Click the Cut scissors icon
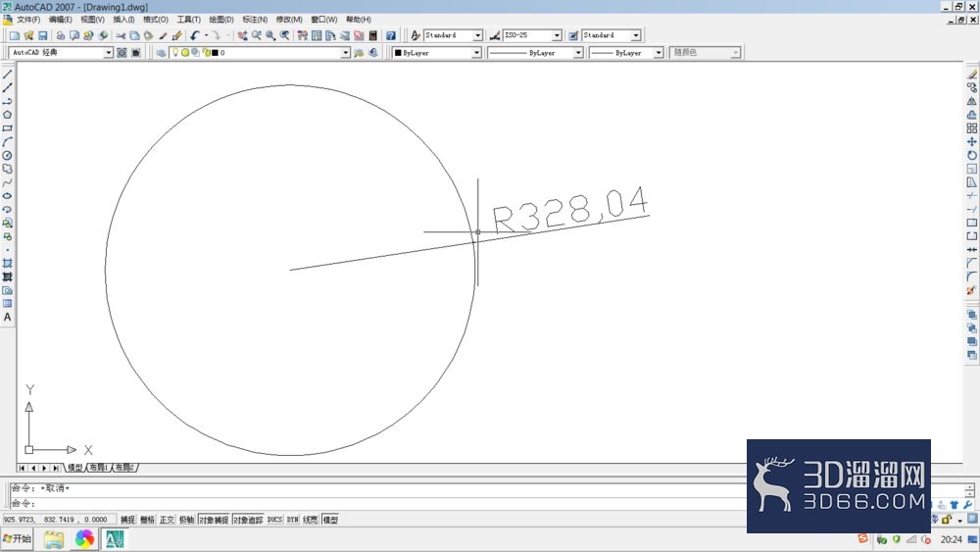980x552 pixels. click(121, 35)
